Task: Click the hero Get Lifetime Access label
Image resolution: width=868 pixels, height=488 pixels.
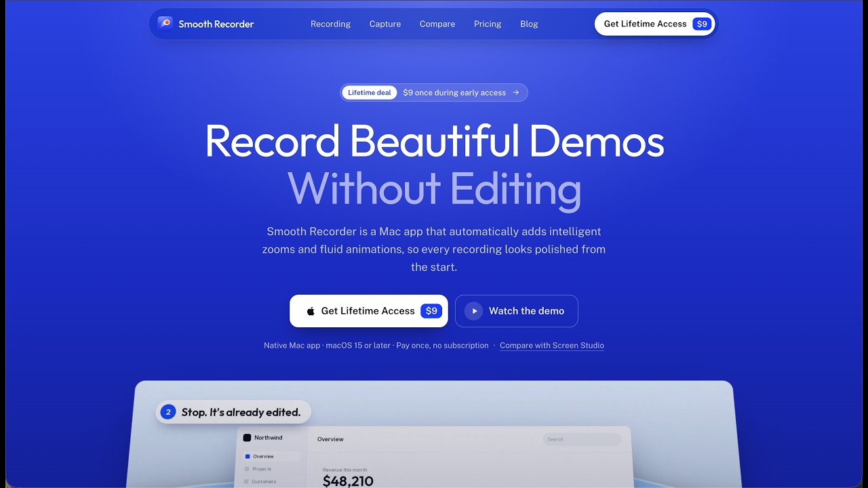Action: 368,311
